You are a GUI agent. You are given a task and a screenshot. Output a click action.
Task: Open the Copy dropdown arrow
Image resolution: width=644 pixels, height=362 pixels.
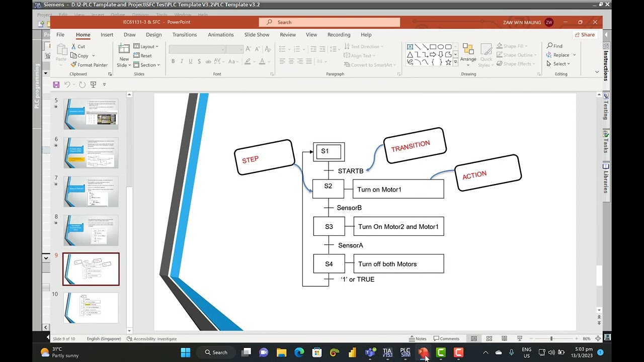tap(94, 56)
